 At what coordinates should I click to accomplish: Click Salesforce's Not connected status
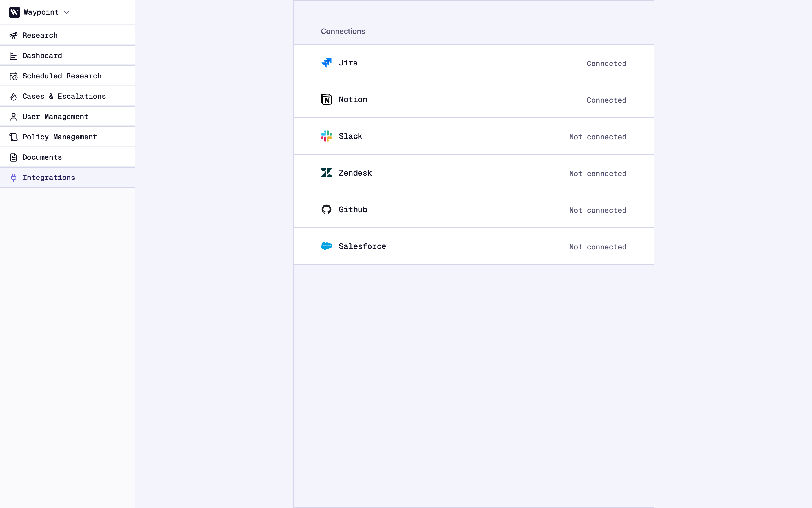coord(598,247)
